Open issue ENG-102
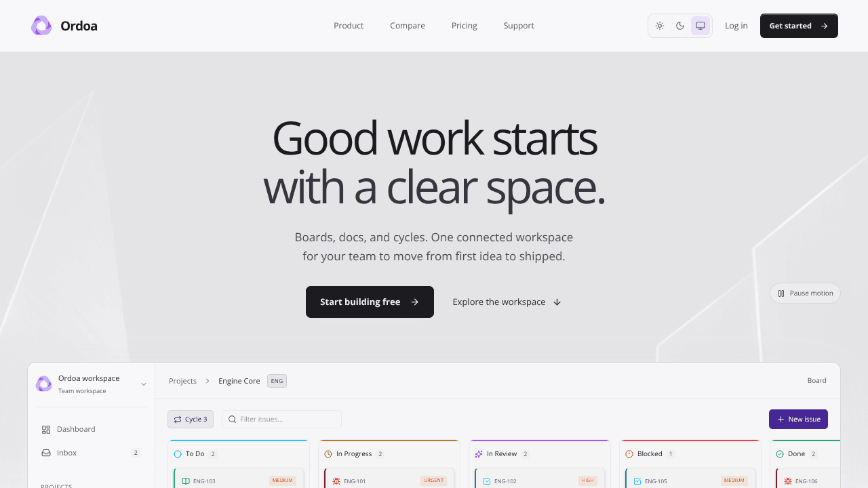This screenshot has width=868, height=488. coord(540,478)
